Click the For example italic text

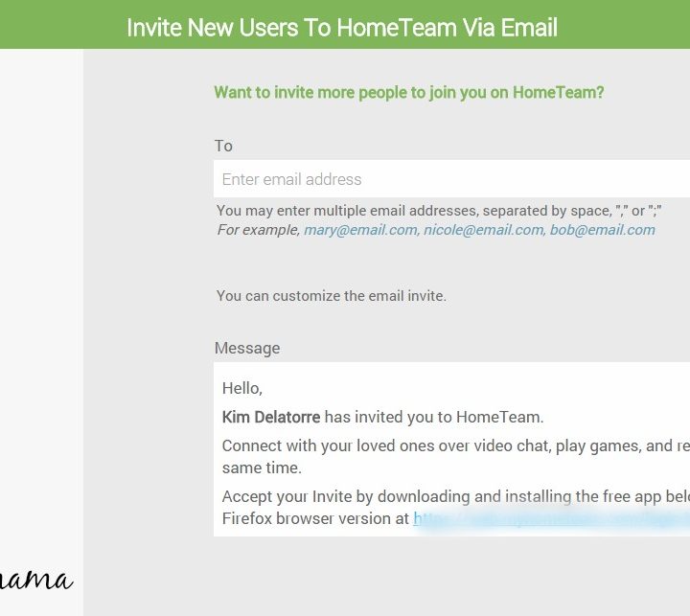point(259,230)
